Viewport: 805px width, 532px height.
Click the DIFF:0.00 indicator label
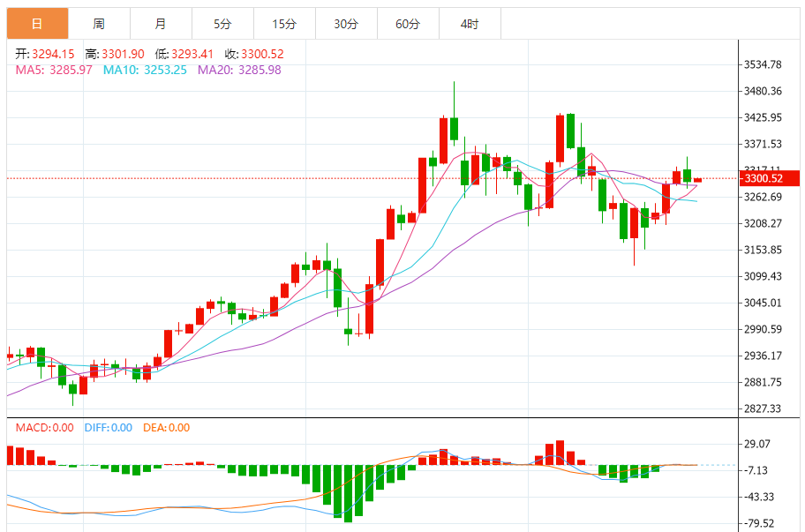(x=109, y=427)
